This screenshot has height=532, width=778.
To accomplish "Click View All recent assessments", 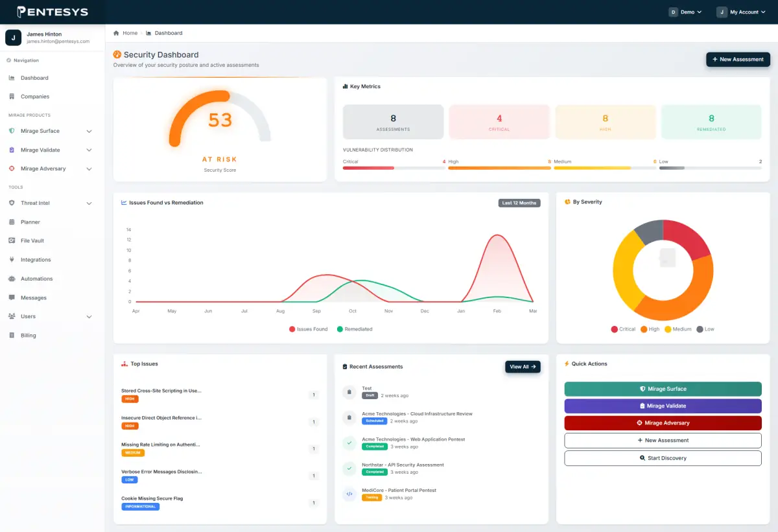I will click(523, 367).
